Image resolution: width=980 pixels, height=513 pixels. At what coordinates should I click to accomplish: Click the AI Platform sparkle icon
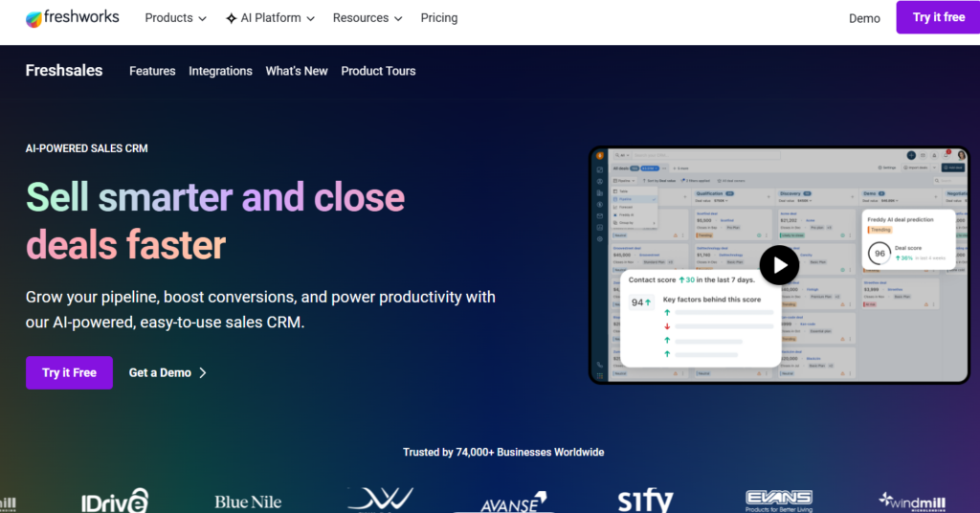(x=232, y=19)
